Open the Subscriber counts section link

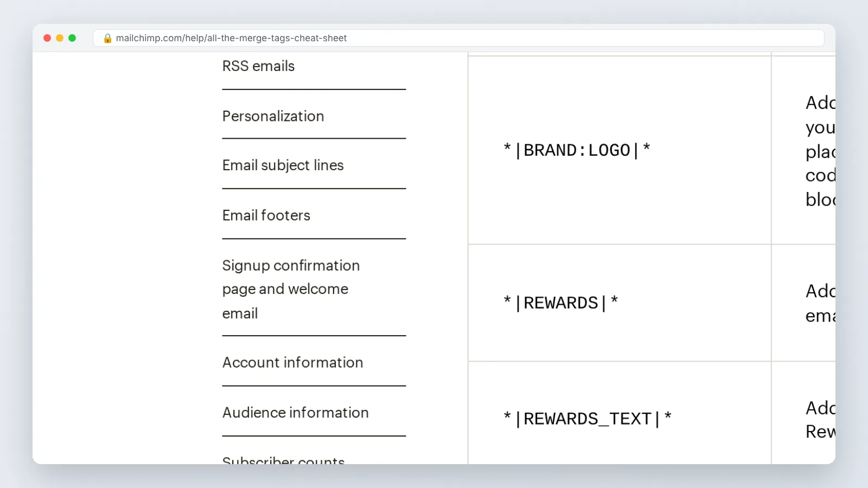(283, 460)
